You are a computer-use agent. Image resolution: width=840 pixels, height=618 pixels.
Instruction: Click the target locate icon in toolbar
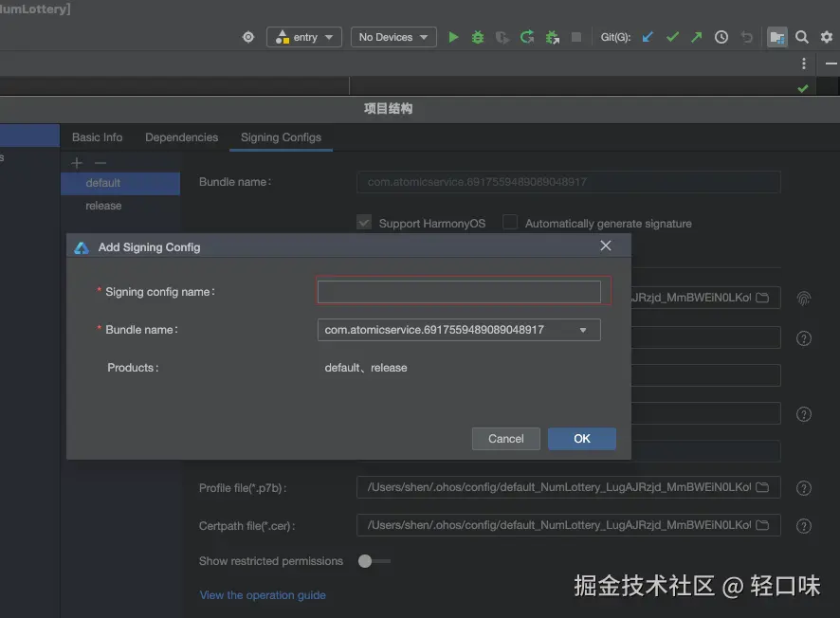coord(248,37)
